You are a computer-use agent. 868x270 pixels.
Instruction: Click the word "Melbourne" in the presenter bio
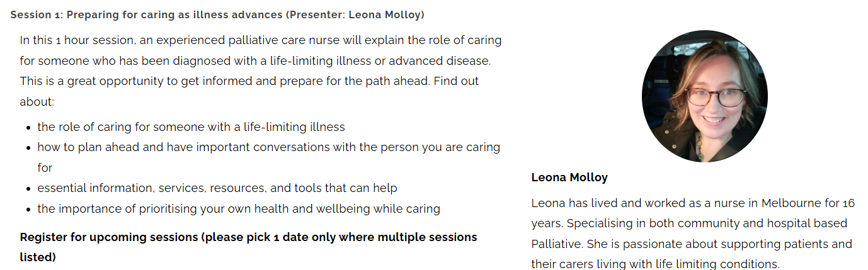(791, 203)
